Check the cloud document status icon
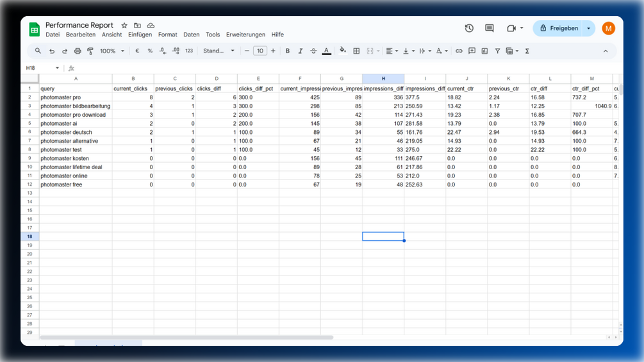 coord(151,26)
